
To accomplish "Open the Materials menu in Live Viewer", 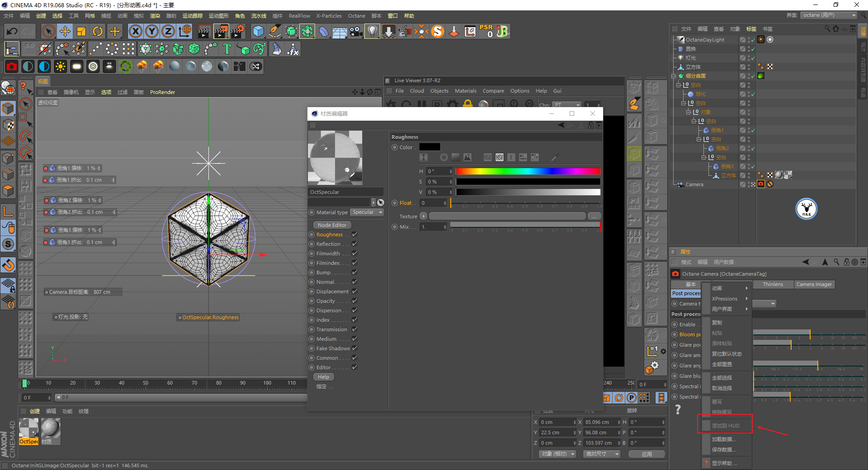I will click(466, 91).
